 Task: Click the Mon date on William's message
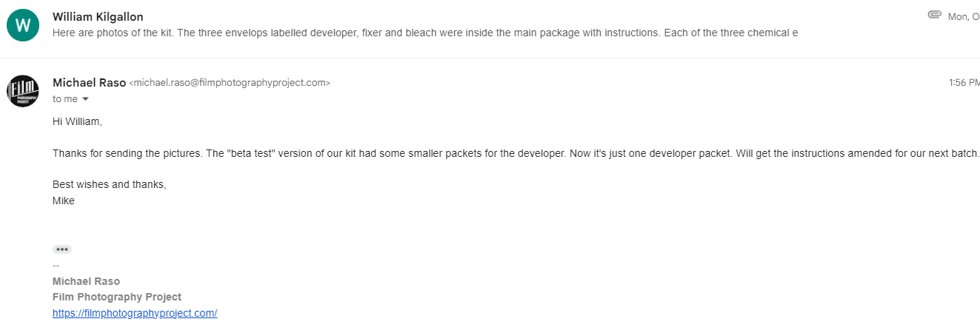click(x=963, y=16)
